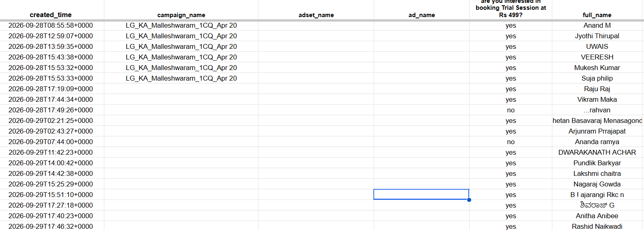Select the 'no' answer for Ananda ramya
The height and width of the screenshot is (230, 644).
[511, 142]
